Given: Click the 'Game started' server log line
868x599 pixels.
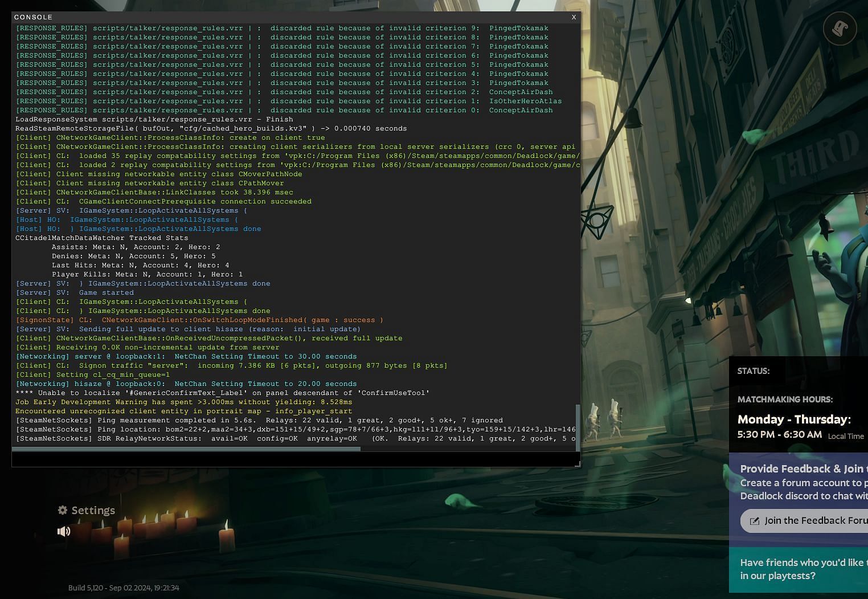Looking at the screenshot, I should tap(75, 292).
